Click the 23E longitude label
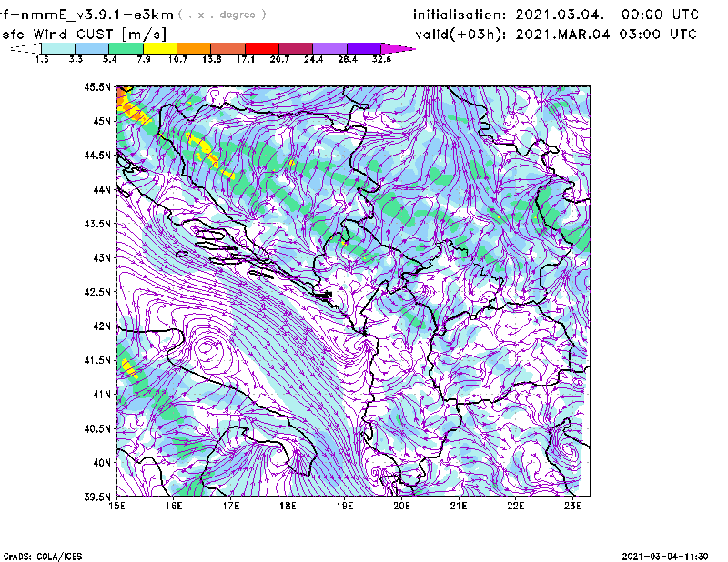 pyautogui.click(x=572, y=506)
